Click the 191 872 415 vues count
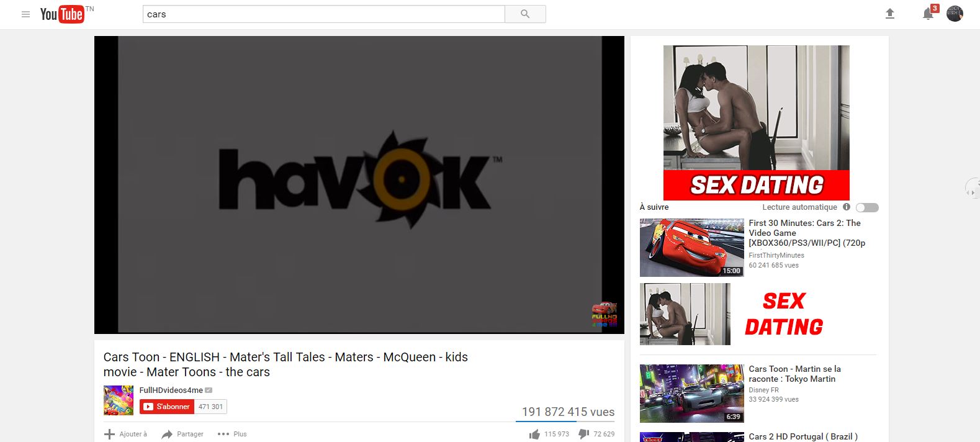980x442 pixels. tap(568, 412)
